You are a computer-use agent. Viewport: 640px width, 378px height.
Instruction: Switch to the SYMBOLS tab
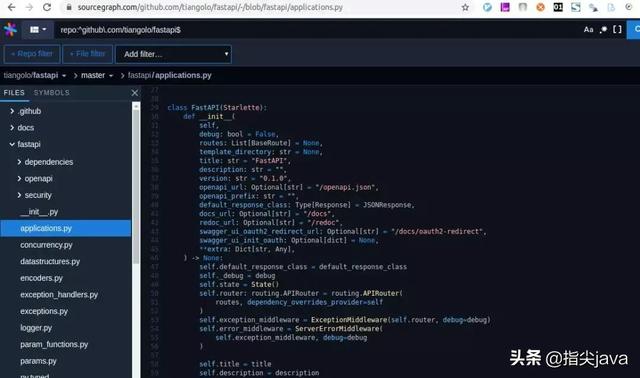point(51,93)
